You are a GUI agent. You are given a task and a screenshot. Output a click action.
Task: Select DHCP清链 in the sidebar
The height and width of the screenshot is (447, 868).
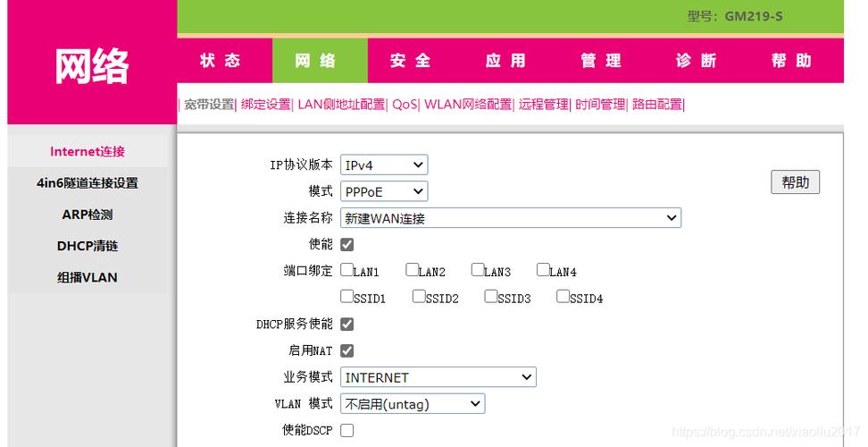tap(88, 246)
